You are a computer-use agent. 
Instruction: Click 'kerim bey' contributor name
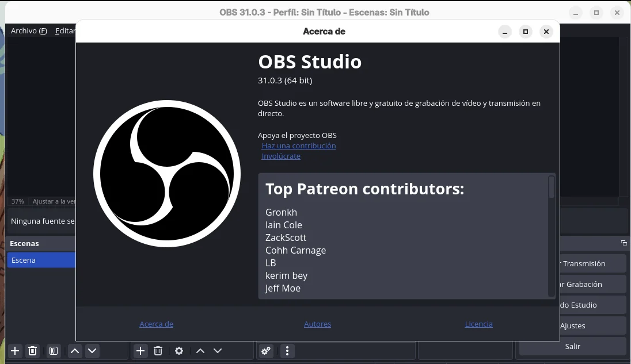286,275
